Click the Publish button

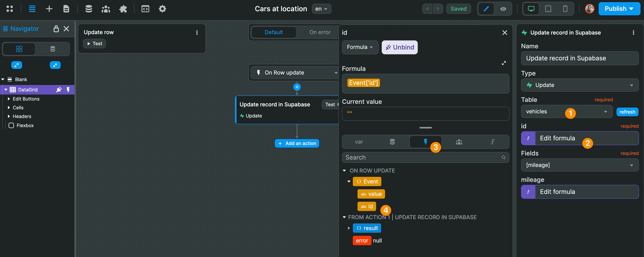pos(619,9)
